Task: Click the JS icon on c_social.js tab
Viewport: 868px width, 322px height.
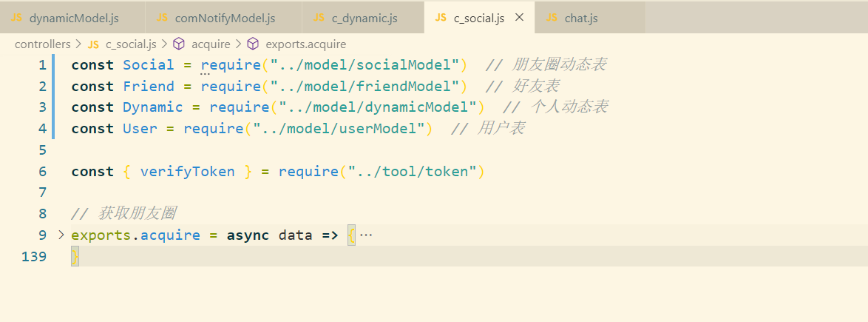Action: (x=441, y=18)
